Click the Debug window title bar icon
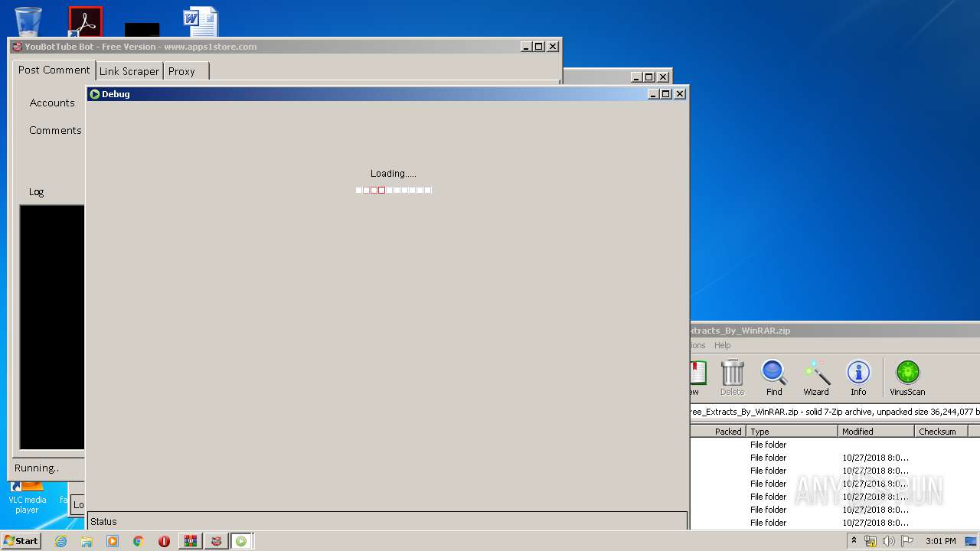Screen dimensions: 980x551 (95, 94)
